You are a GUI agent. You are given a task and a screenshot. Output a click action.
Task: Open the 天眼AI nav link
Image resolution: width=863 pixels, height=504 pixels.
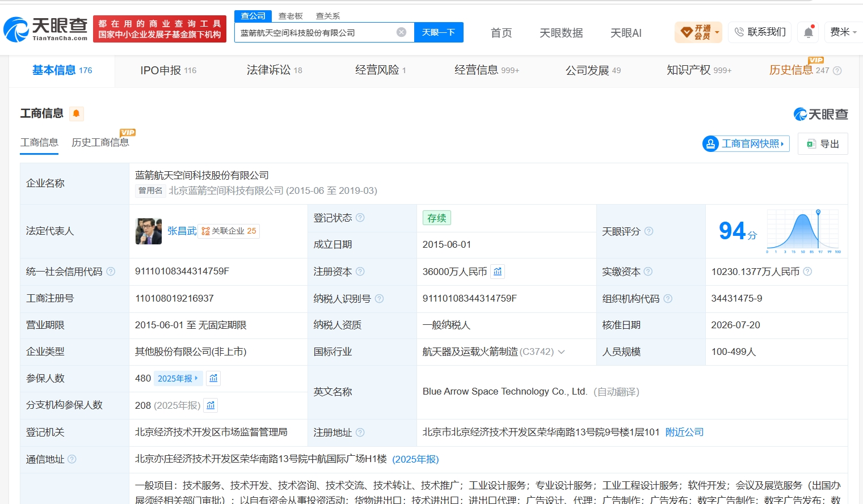point(626,33)
